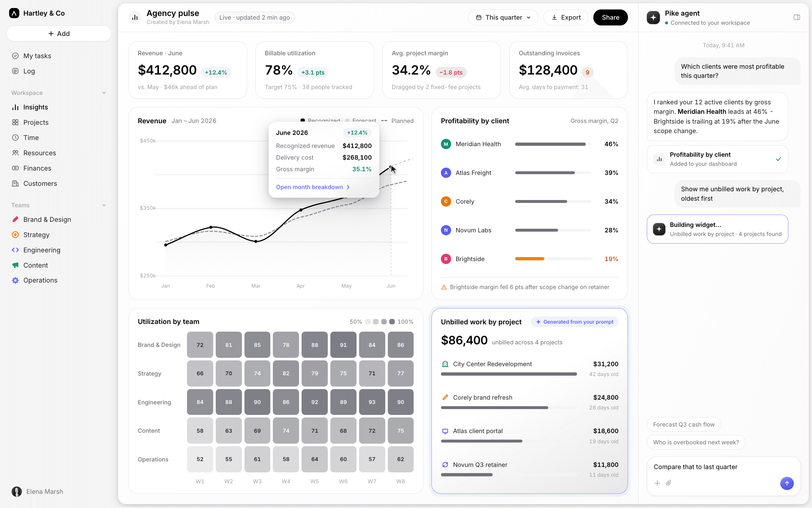Go to Projects
812x508 pixels.
(x=58, y=122)
